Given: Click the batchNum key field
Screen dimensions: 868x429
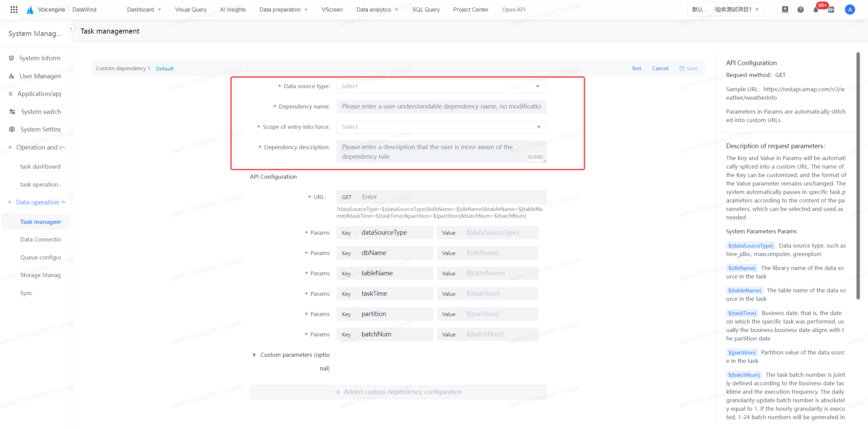Looking at the screenshot, I should click(394, 334).
